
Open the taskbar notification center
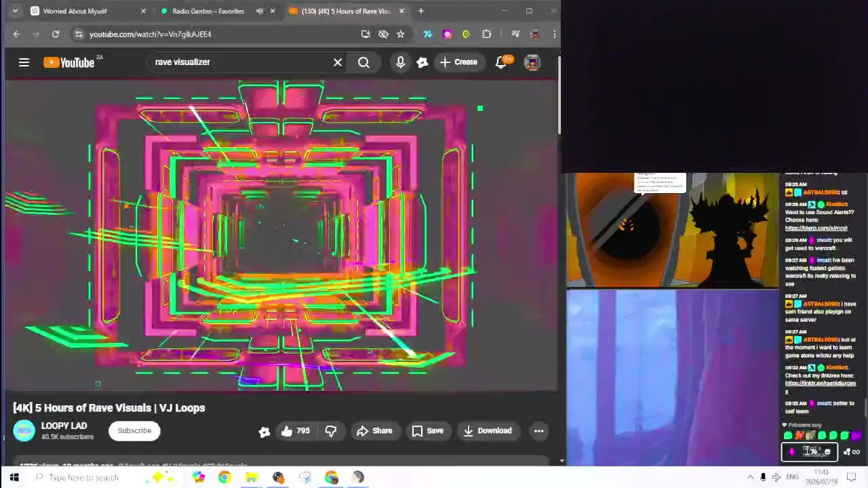852,478
